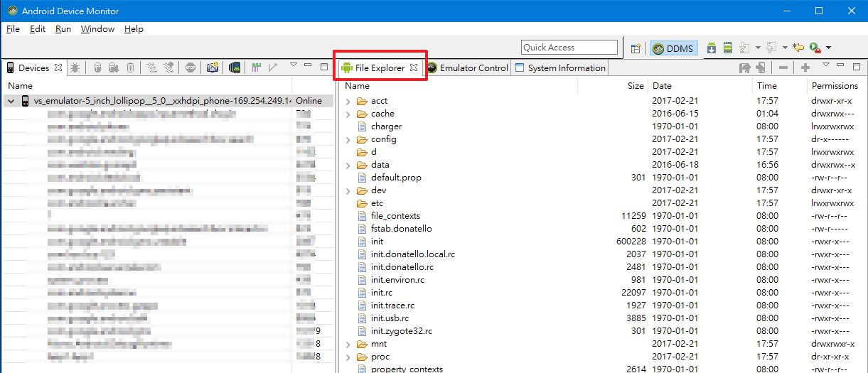Open the File menu
Image resolution: width=868 pixels, height=373 pixels.
click(13, 29)
